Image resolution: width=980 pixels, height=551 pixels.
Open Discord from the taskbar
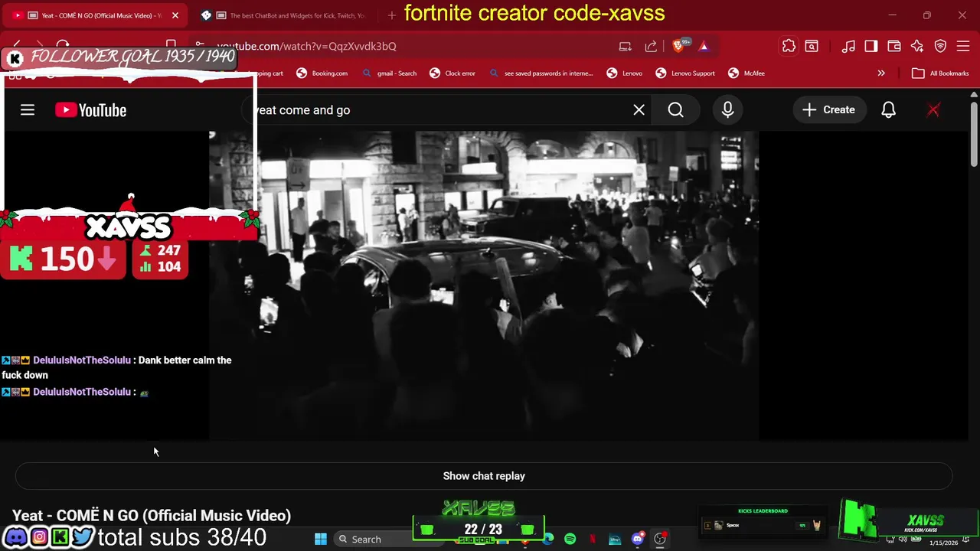click(x=637, y=540)
